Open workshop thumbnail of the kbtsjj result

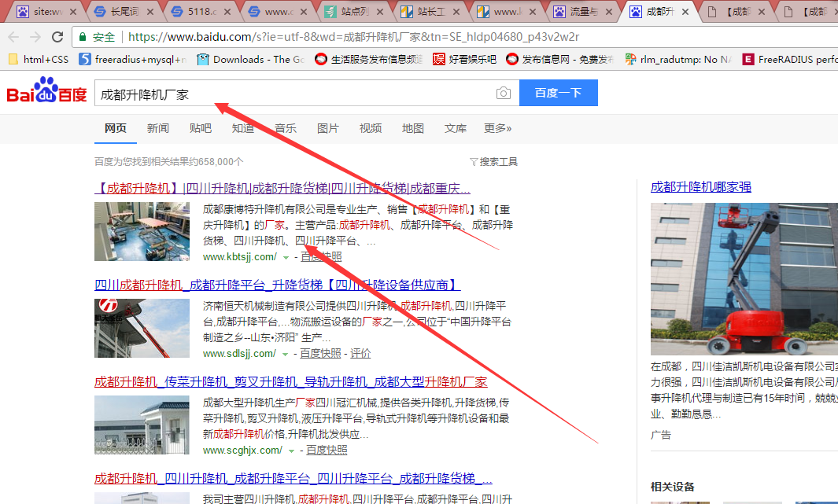pyautogui.click(x=142, y=231)
